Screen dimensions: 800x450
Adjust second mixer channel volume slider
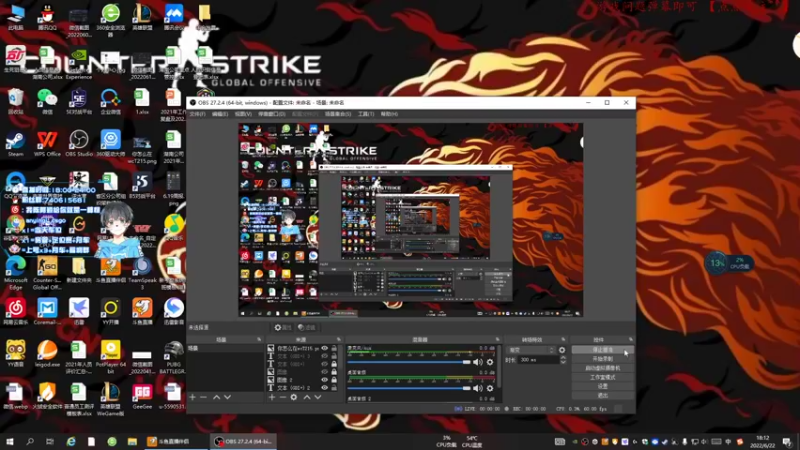point(409,388)
